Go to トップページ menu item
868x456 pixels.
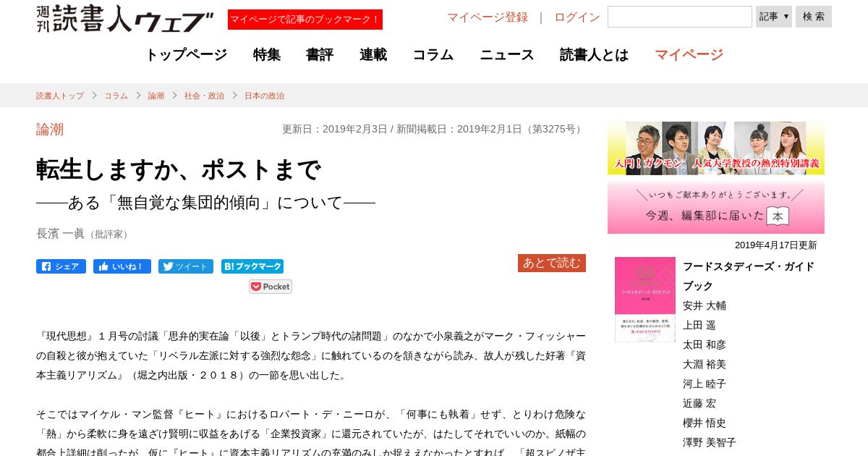pos(186,55)
